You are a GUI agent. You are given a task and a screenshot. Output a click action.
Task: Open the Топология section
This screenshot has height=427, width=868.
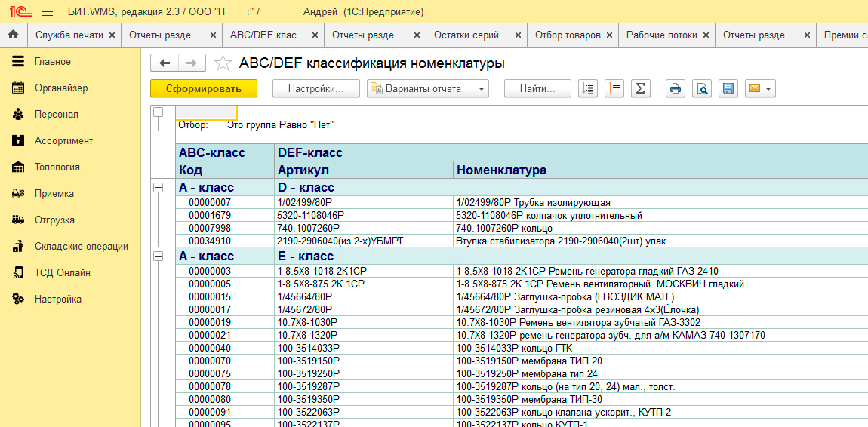pyautogui.click(x=57, y=167)
